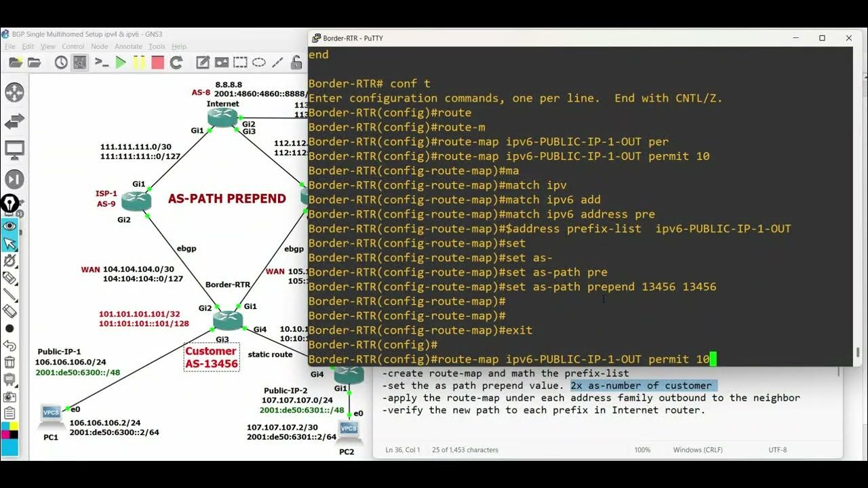Select the draw line tool

coord(277,63)
